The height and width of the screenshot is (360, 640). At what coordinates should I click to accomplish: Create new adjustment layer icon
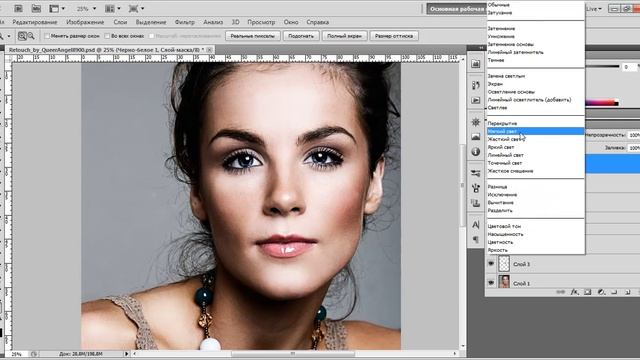coord(601,292)
